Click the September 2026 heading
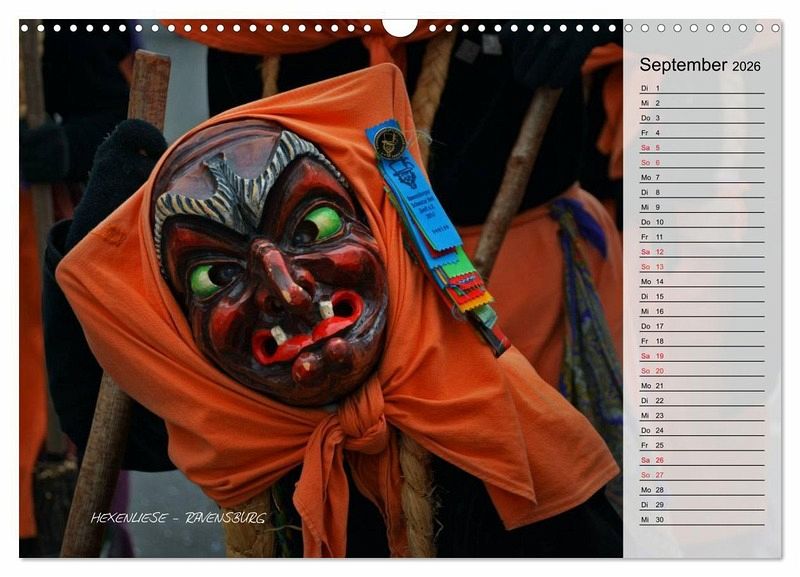This screenshot has height=577, width=800. pos(699,65)
